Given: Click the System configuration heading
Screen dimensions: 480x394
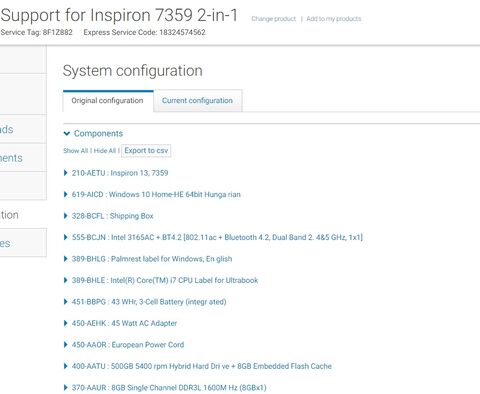Looking at the screenshot, I should coord(133,71).
